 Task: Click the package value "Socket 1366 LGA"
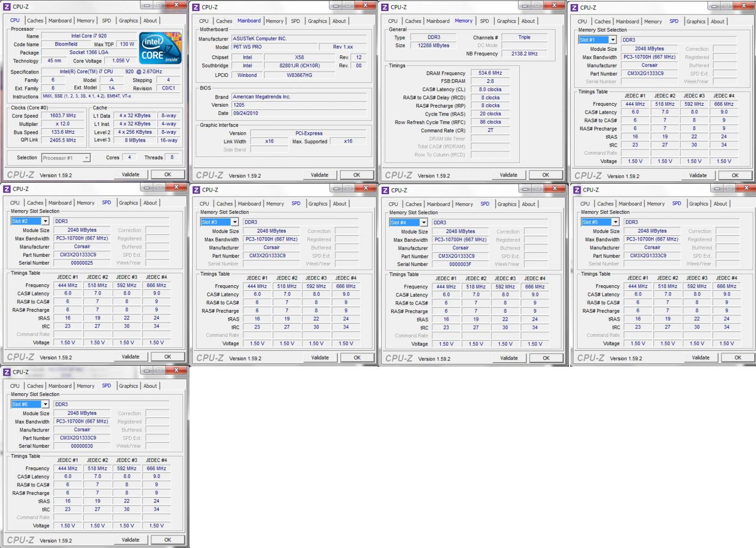click(89, 53)
